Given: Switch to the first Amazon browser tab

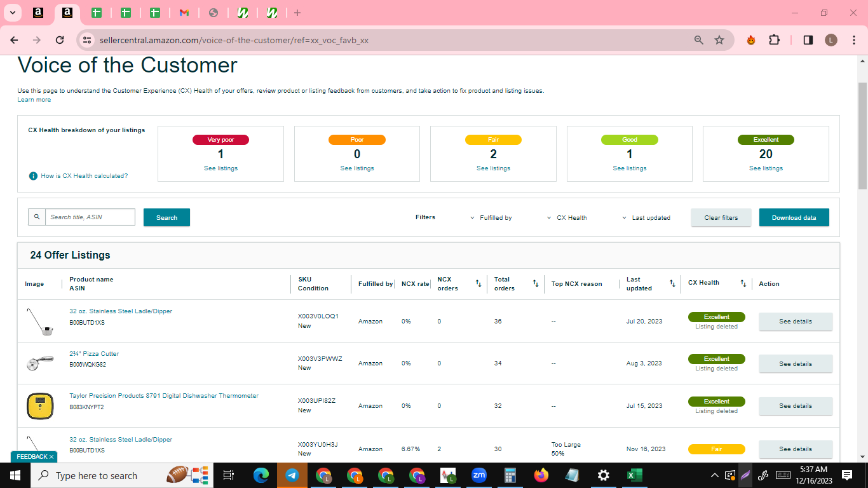Looking at the screenshot, I should (x=37, y=13).
